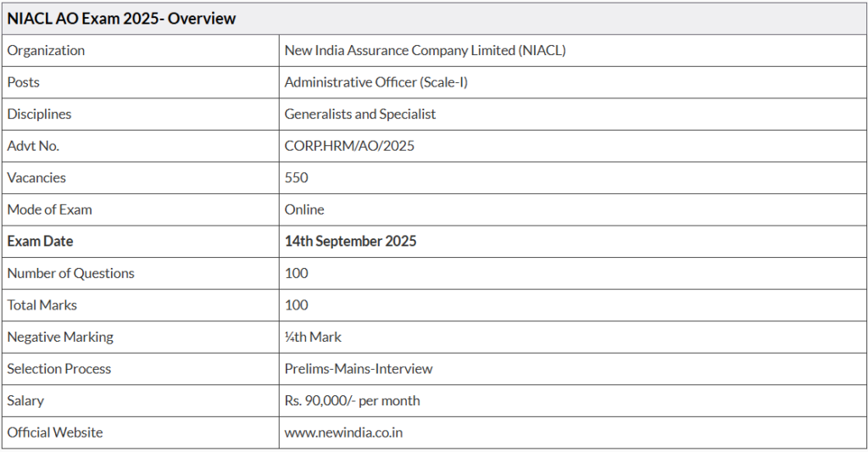Click New India Assurance Company Limited text

[400, 50]
